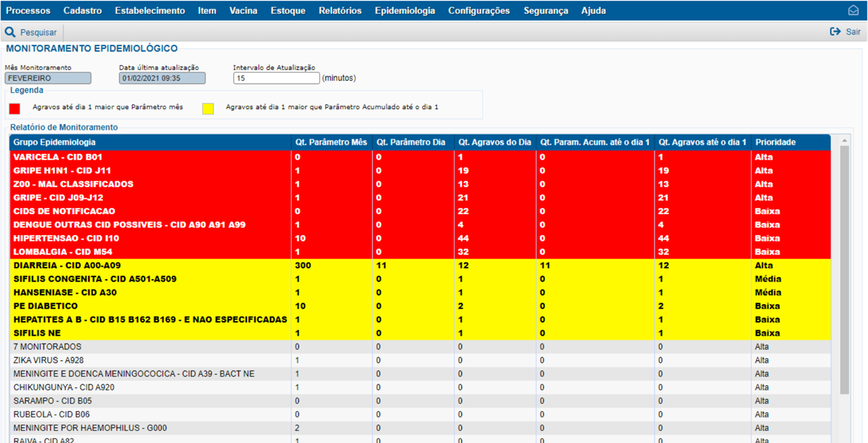The image size is (868, 443).
Task: Click the Mês Monitoramento field
Action: coord(48,78)
